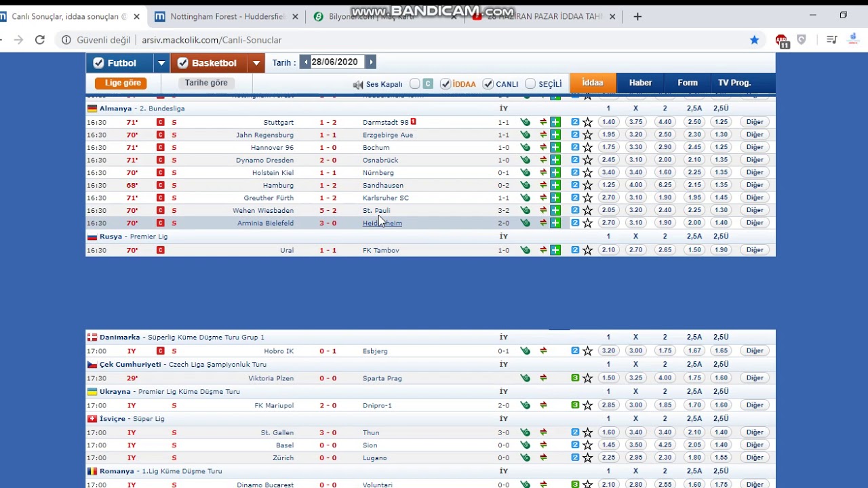Click the date field showing 28/06/2020
Viewport: 868px width, 488px height.
(338, 62)
